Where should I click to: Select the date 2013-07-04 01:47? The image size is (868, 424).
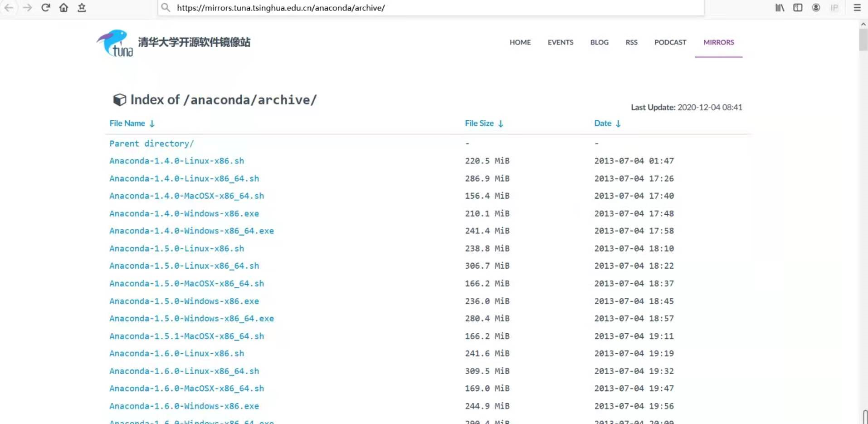(x=634, y=161)
